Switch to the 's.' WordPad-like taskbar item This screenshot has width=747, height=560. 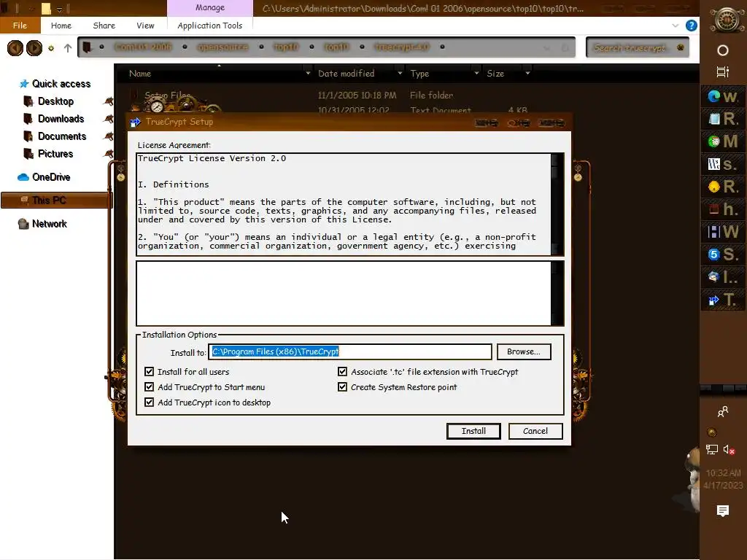tap(723, 164)
